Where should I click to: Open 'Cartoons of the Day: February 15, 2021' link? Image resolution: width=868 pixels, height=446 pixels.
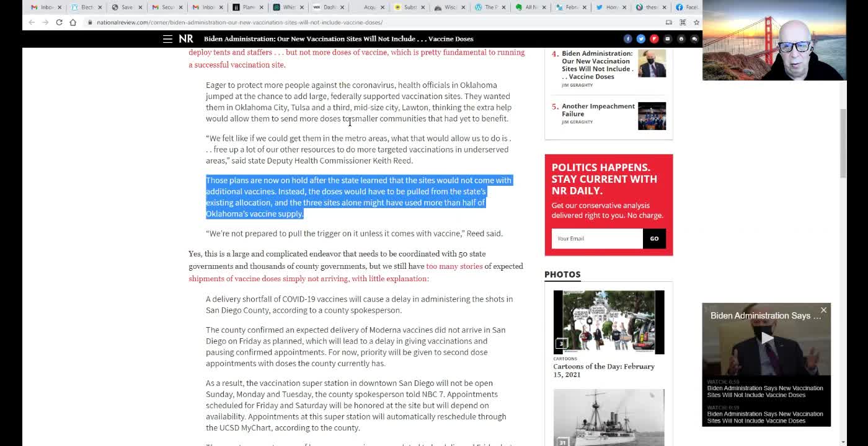coord(604,370)
